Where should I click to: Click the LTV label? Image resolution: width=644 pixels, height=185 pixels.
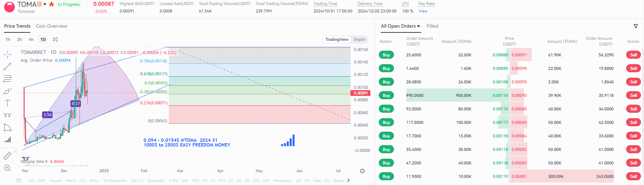pyautogui.click(x=405, y=4)
